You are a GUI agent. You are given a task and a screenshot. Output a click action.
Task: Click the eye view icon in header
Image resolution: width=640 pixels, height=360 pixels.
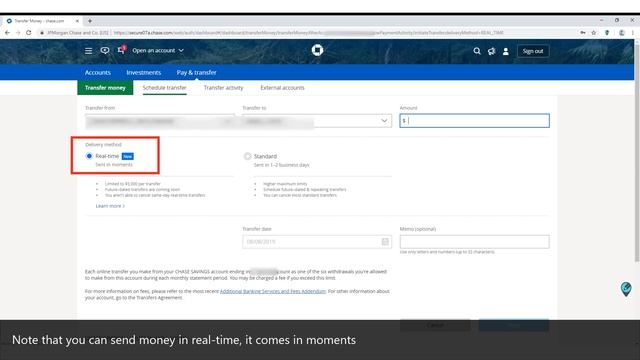click(x=105, y=50)
